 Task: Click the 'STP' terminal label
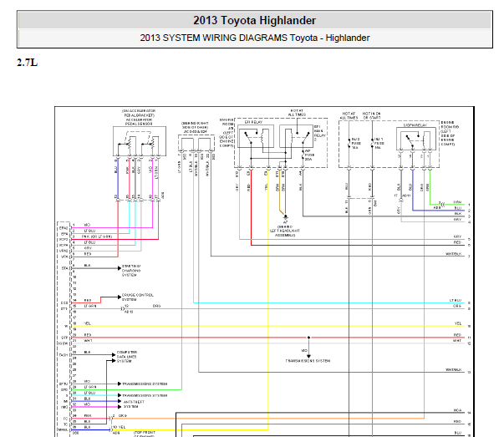pos(64,338)
